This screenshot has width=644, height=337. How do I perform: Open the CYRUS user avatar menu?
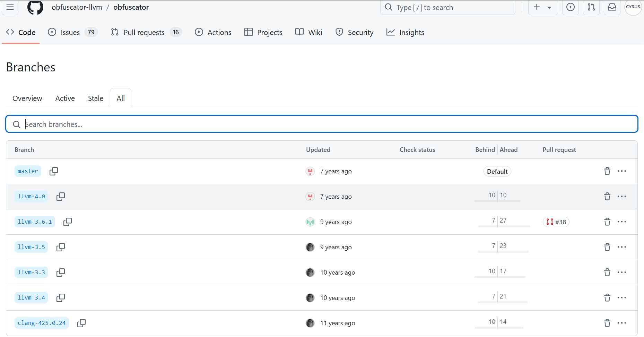[x=633, y=7]
